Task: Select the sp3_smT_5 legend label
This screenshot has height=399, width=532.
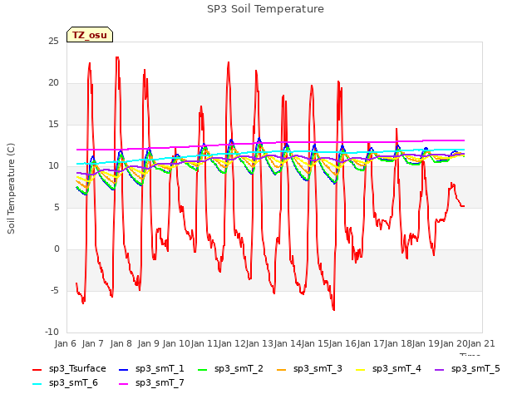Action: point(475,369)
